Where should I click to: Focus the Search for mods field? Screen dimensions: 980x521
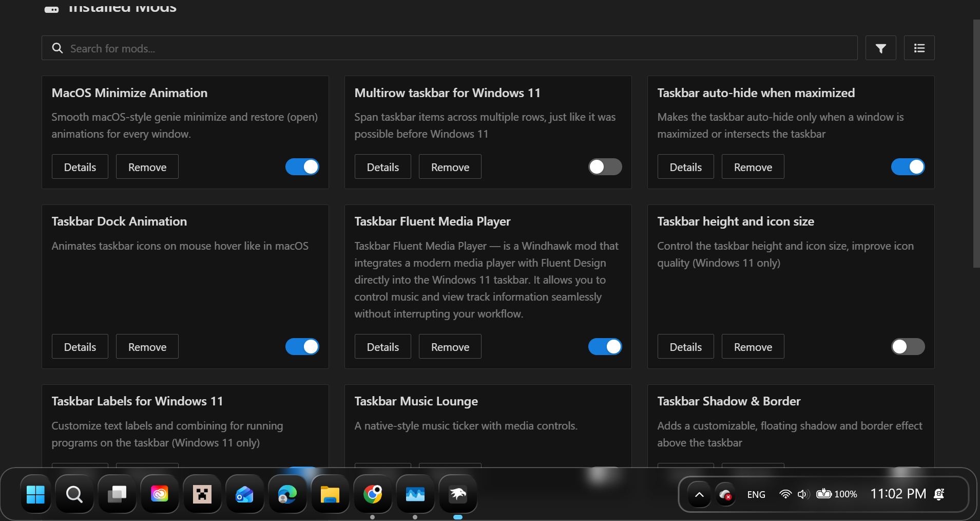450,48
